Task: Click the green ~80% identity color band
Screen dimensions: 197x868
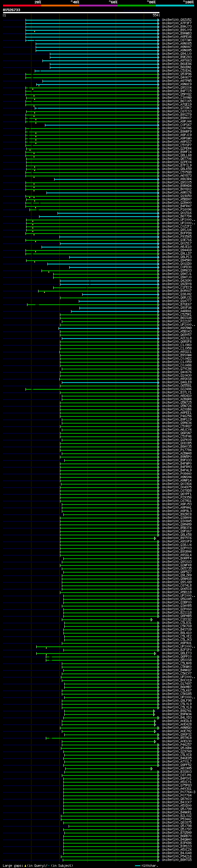Action: click(137, 6)
